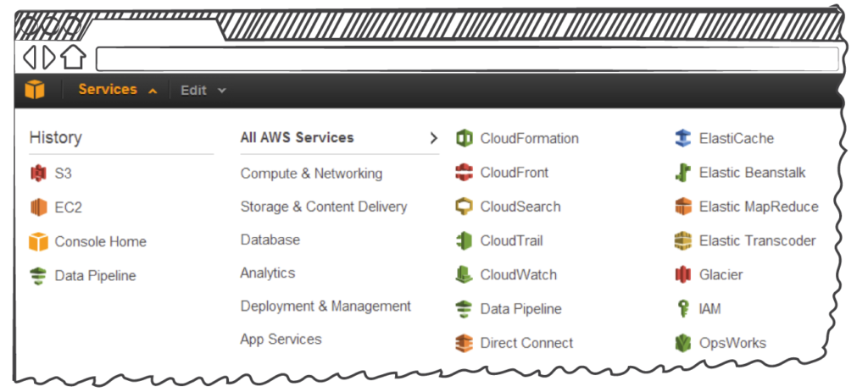Click the browser address bar
The height and width of the screenshot is (392, 868).
[x=466, y=58]
